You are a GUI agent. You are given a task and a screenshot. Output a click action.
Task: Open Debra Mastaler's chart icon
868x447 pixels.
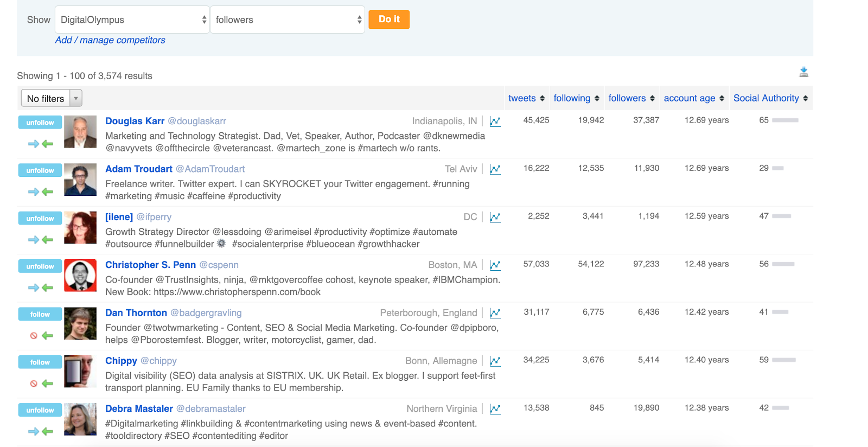tap(495, 409)
